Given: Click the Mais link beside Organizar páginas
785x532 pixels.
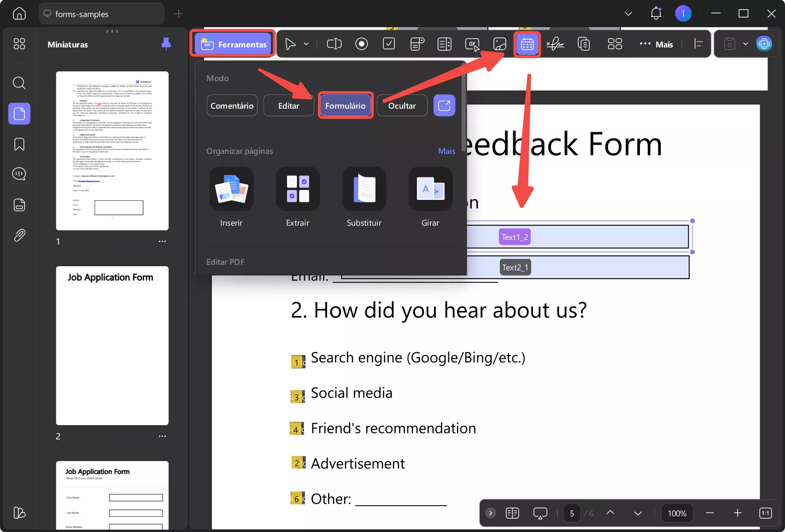Looking at the screenshot, I should click(x=447, y=151).
